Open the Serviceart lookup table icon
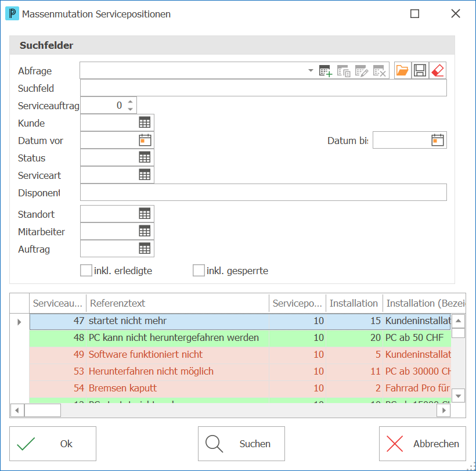 (145, 175)
